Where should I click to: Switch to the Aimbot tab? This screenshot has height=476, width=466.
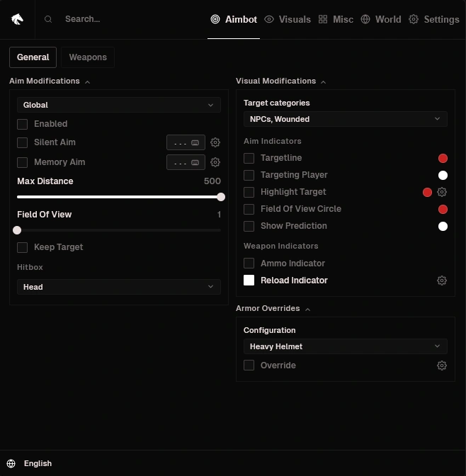[x=234, y=19]
